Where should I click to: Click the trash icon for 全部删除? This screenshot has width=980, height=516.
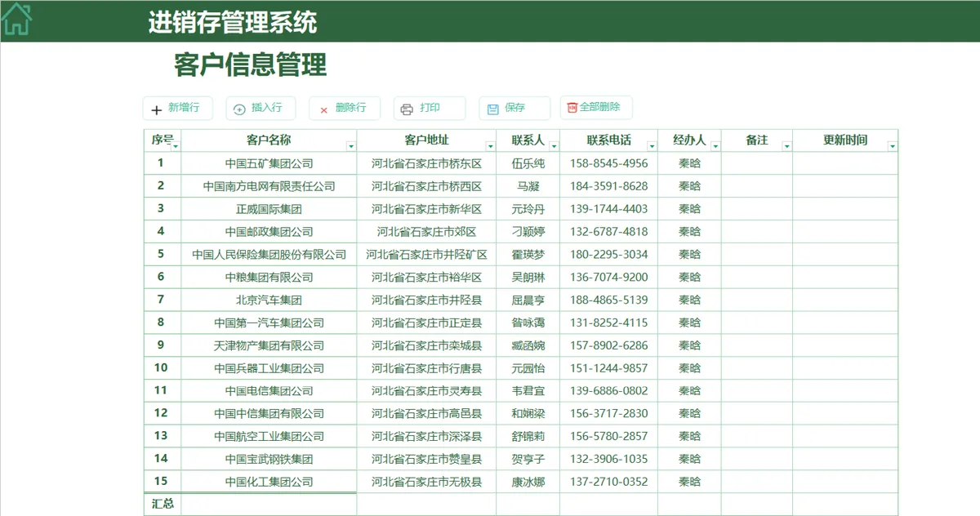click(x=572, y=107)
